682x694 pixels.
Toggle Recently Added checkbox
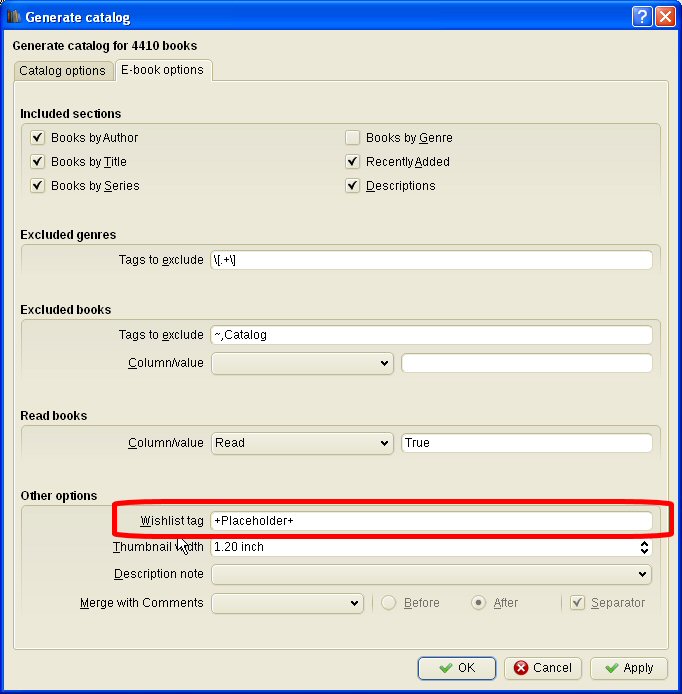(352, 162)
